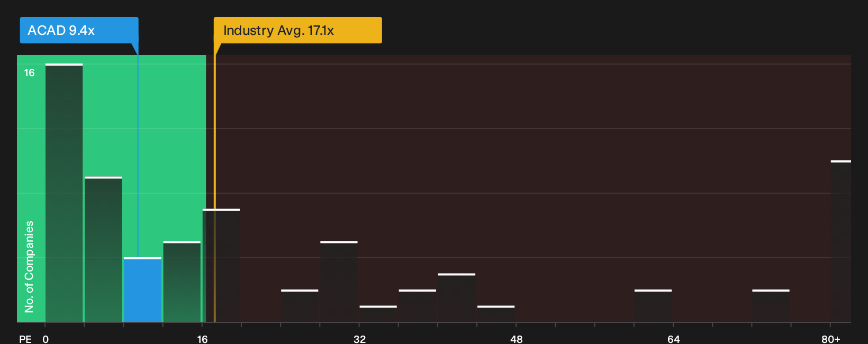Click the x-axis label 32
Image resolution: width=868 pixels, height=344 pixels.
pos(359,339)
